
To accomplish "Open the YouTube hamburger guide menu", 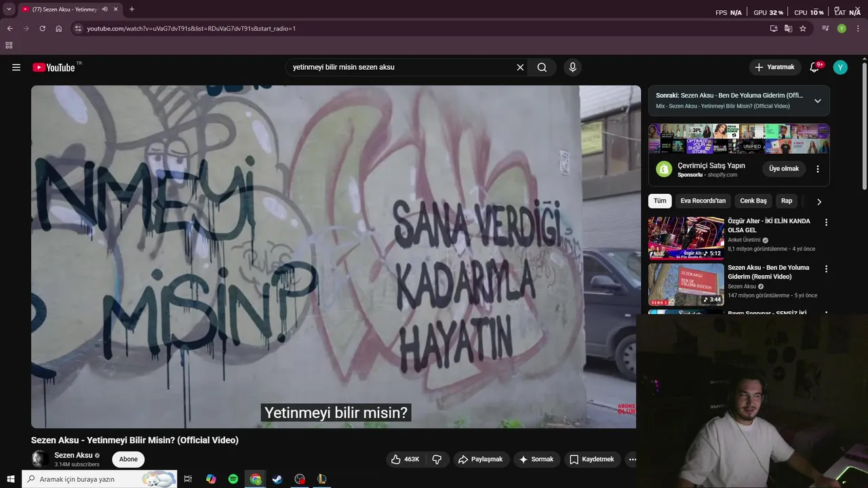I will (x=16, y=67).
